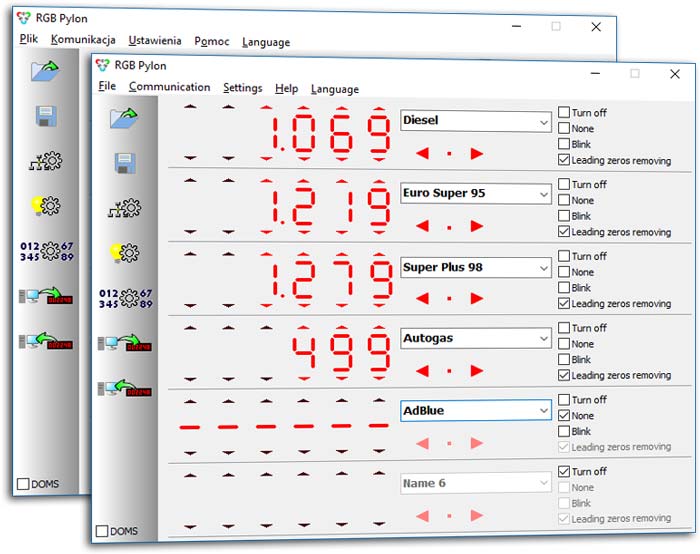Open brightness lightbulb settings icon in front window
Screen dimensions: 700x554
coord(125,252)
